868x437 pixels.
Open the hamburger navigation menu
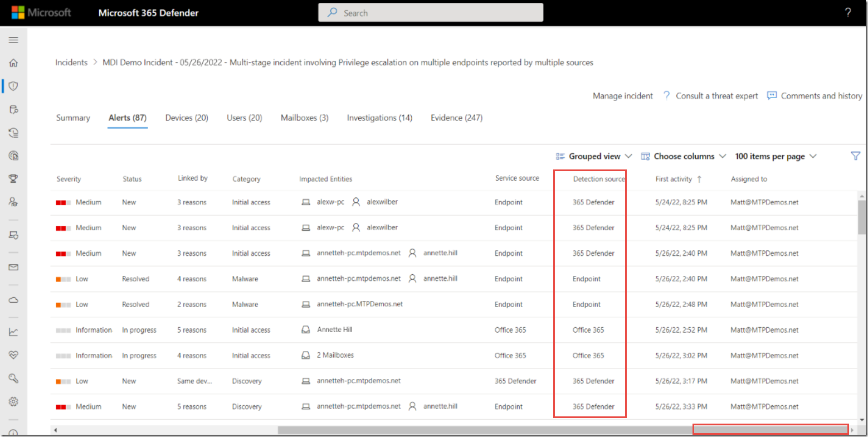pyautogui.click(x=13, y=40)
